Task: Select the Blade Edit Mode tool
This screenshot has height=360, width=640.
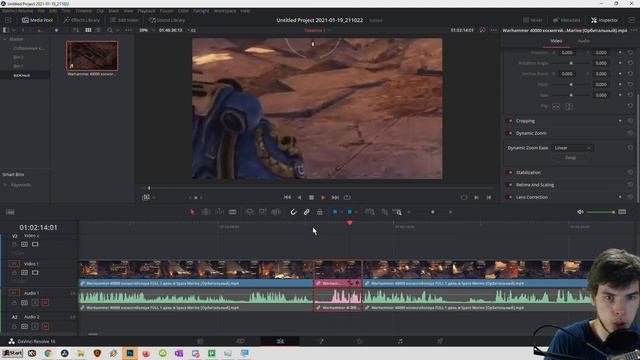Action: (x=232, y=212)
